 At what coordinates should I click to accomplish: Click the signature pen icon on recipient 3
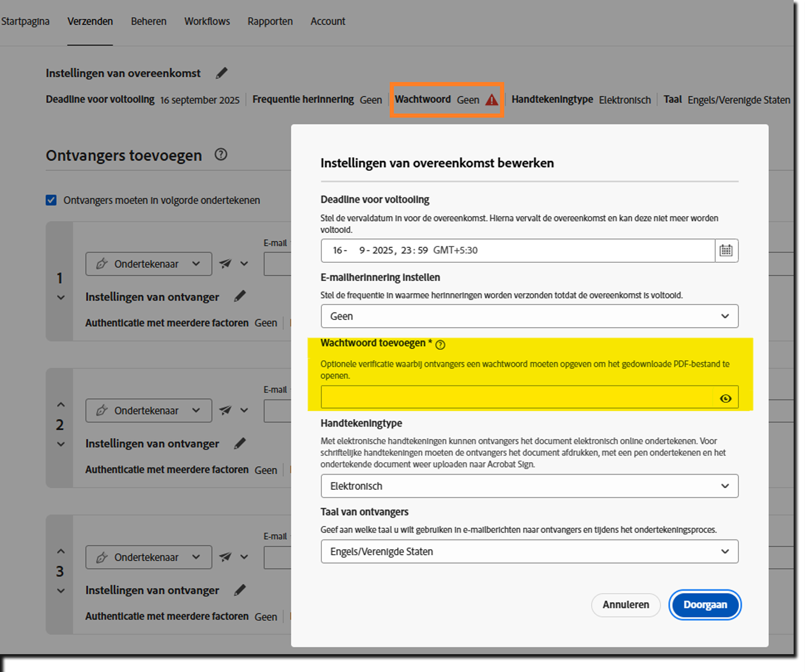coord(102,557)
